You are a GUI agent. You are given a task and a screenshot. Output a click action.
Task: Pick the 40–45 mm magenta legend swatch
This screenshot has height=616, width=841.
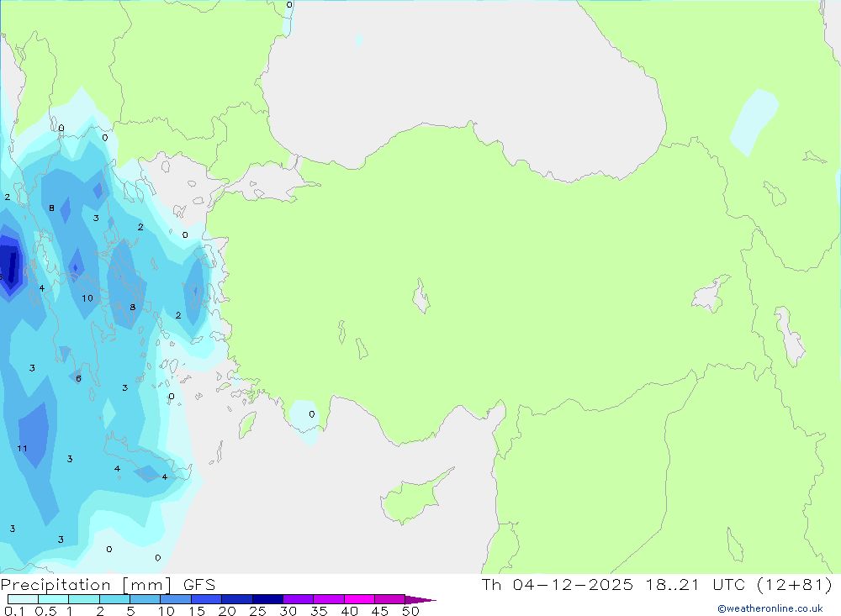(359, 599)
